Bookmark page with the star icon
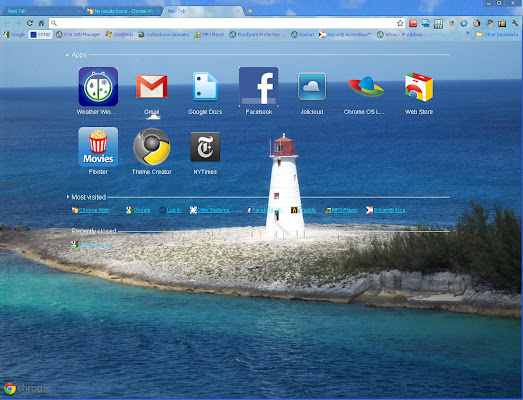523x400 pixels. 400,23
